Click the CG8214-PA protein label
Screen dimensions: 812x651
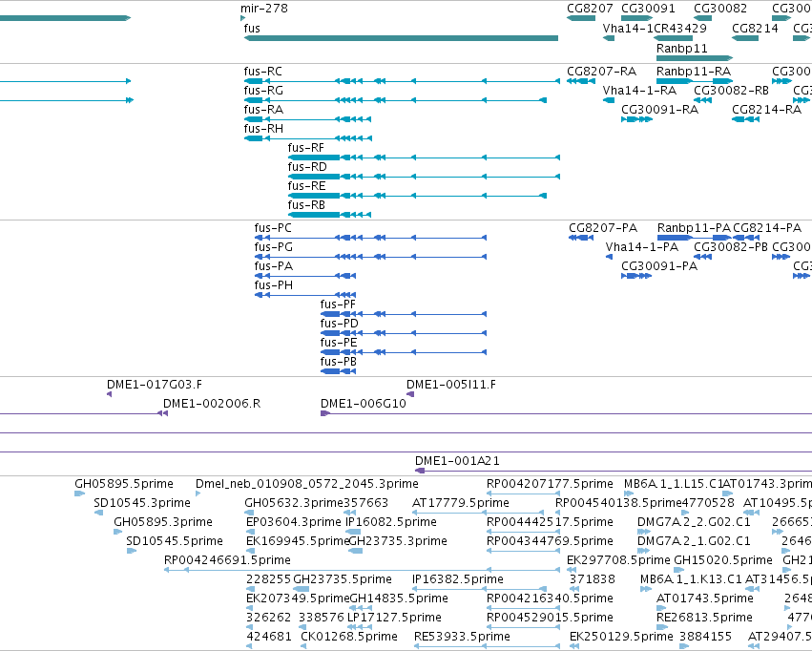coord(767,228)
